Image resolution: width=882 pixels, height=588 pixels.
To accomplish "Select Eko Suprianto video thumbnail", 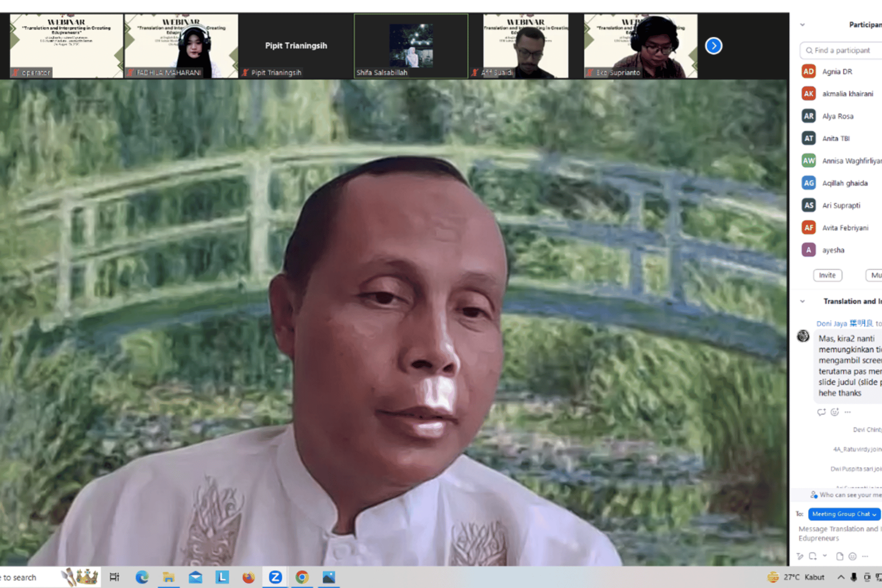I will pos(641,46).
